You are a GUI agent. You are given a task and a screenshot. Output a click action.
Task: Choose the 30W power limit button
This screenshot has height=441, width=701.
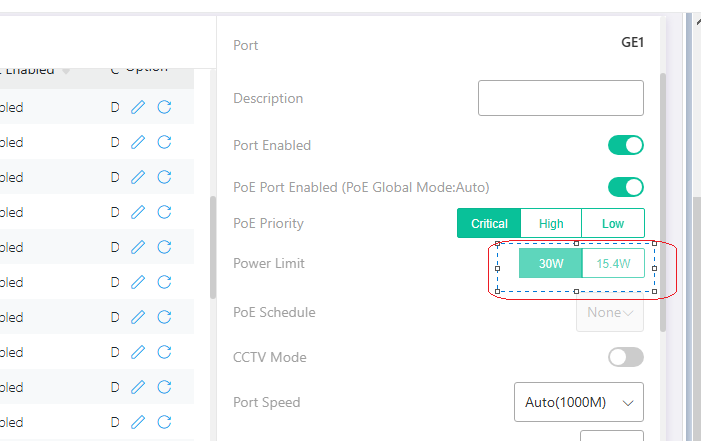(551, 264)
